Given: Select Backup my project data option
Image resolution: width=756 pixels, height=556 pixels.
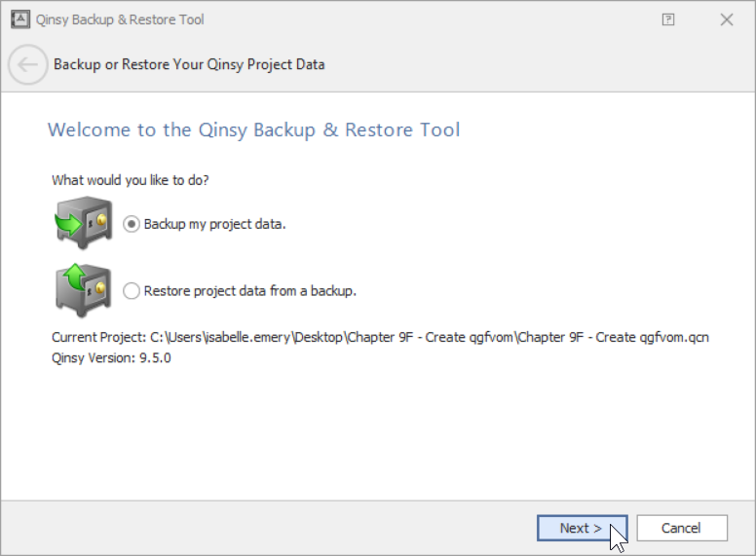Looking at the screenshot, I should (205, 224).
